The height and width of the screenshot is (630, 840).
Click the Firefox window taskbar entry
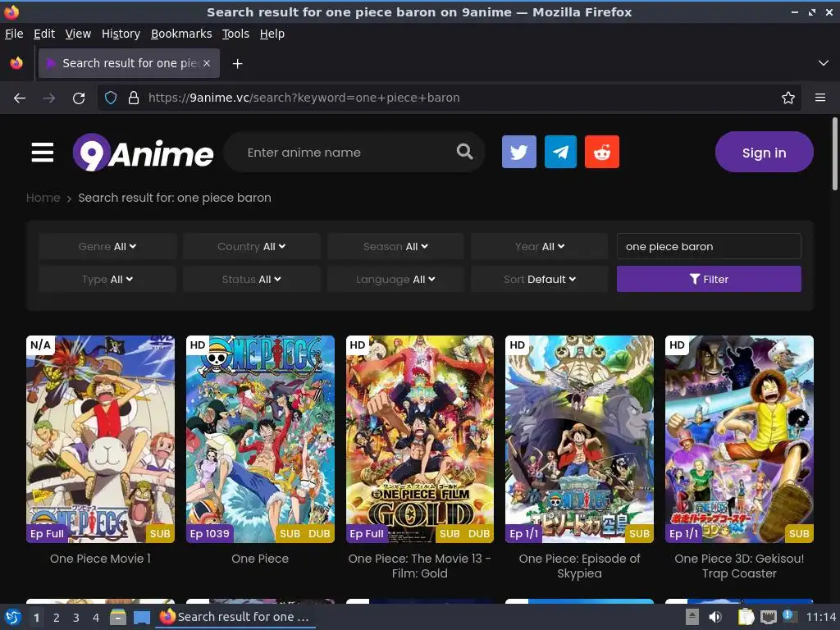[x=235, y=617]
